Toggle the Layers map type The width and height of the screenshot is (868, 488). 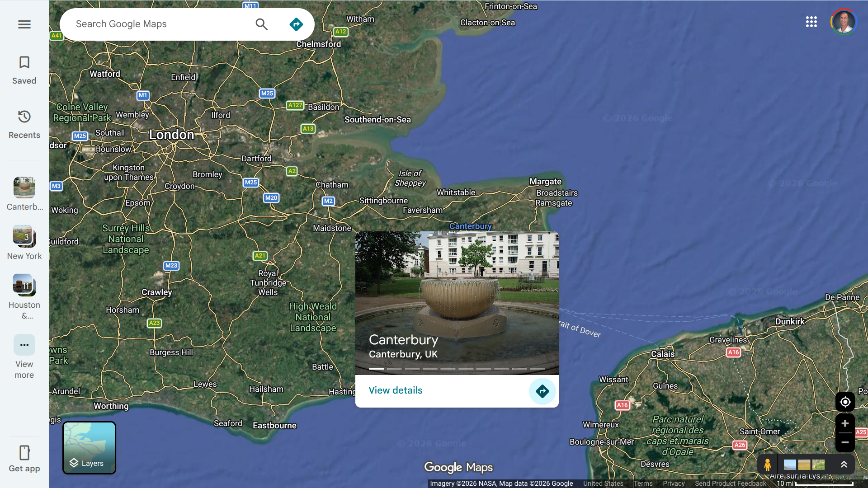[89, 447]
